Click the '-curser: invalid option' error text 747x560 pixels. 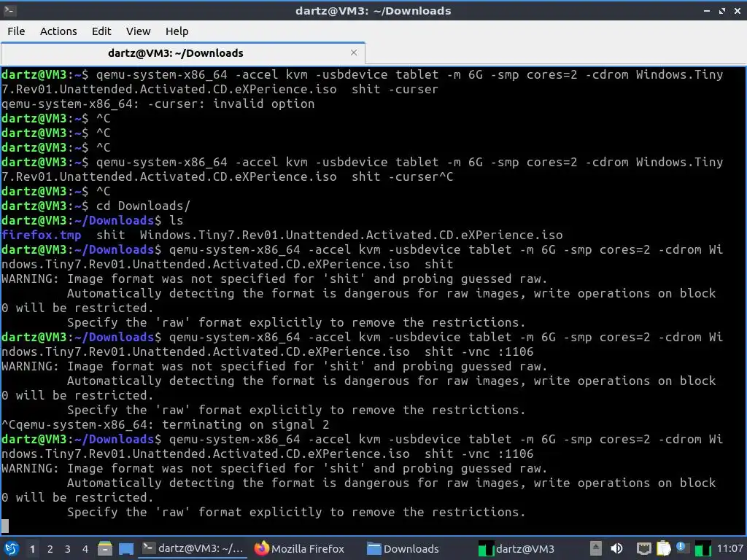231,104
